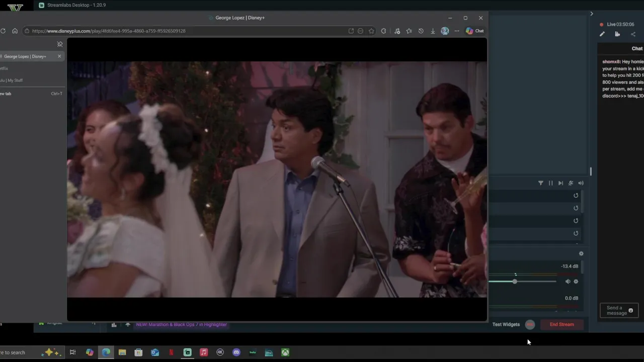Open the page in app icon

pos(351,31)
